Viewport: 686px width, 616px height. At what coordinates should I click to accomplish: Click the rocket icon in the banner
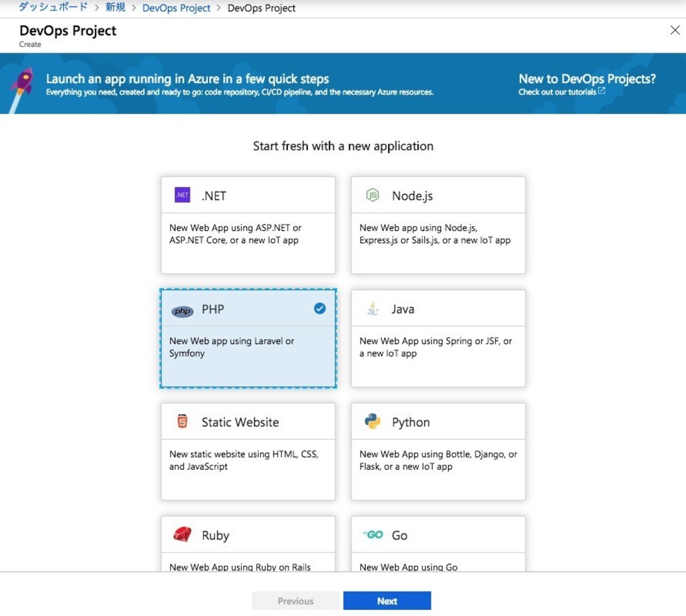click(x=21, y=89)
